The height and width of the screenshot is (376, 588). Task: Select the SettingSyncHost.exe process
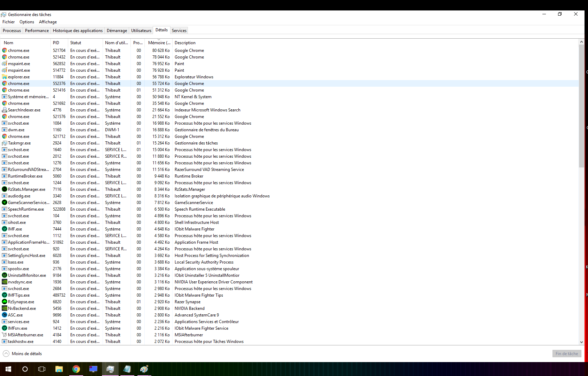pos(290,256)
